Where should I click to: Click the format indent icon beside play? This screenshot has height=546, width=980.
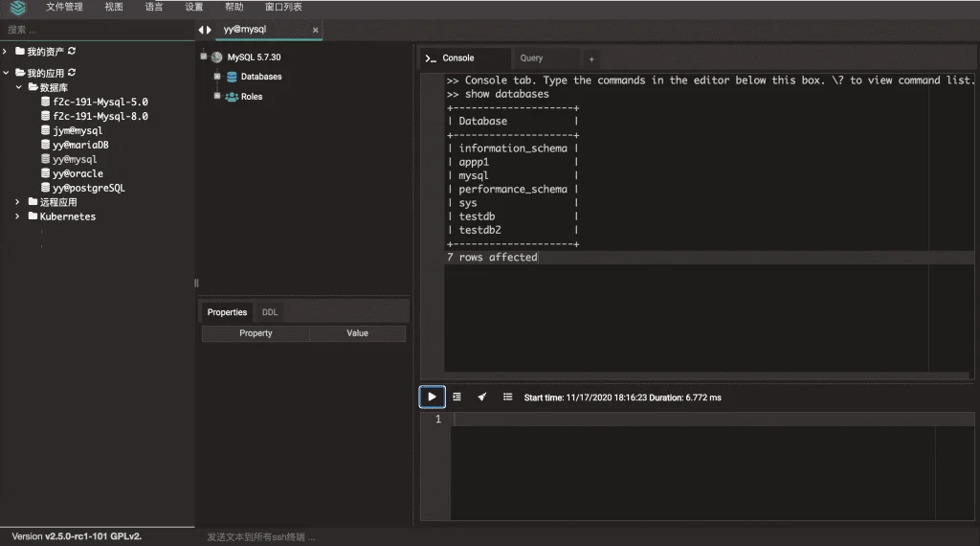tap(457, 398)
